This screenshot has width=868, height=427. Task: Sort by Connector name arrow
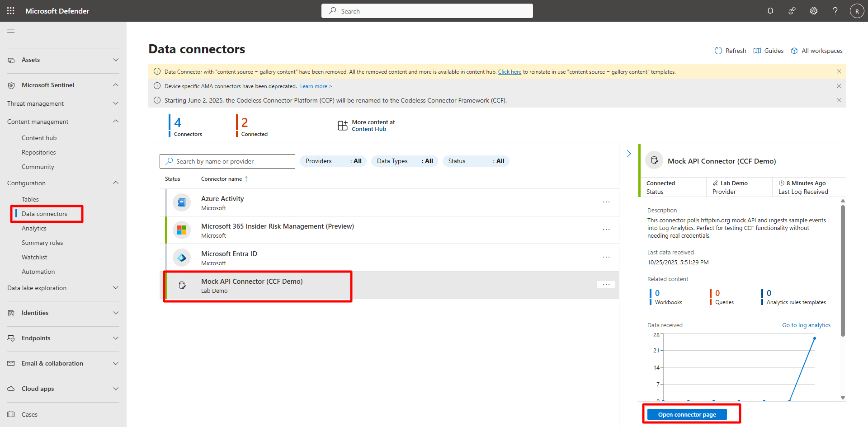point(246,179)
